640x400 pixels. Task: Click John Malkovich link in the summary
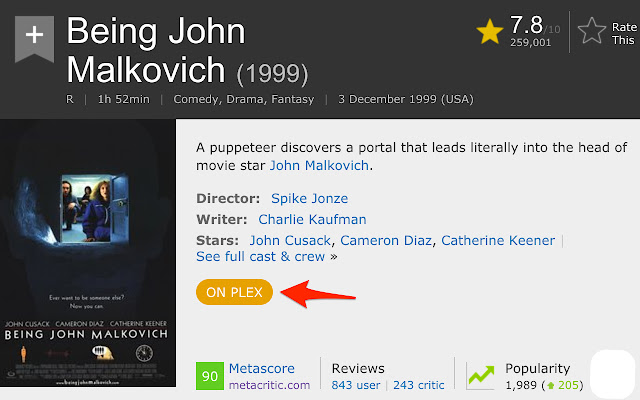[x=322, y=165]
